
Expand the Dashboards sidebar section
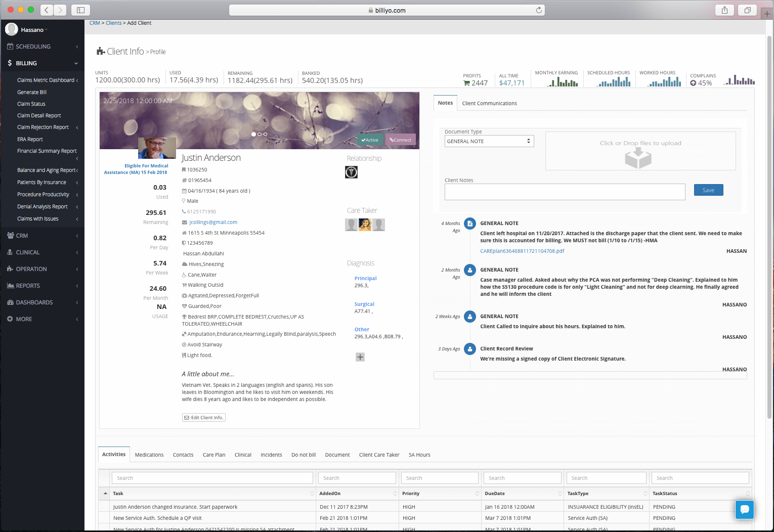pos(42,302)
